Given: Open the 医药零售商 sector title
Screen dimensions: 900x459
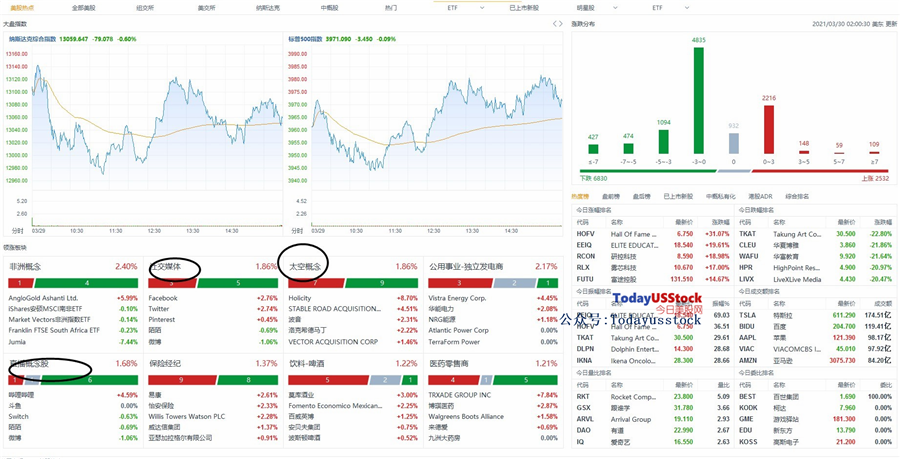Looking at the screenshot, I should point(449,363).
